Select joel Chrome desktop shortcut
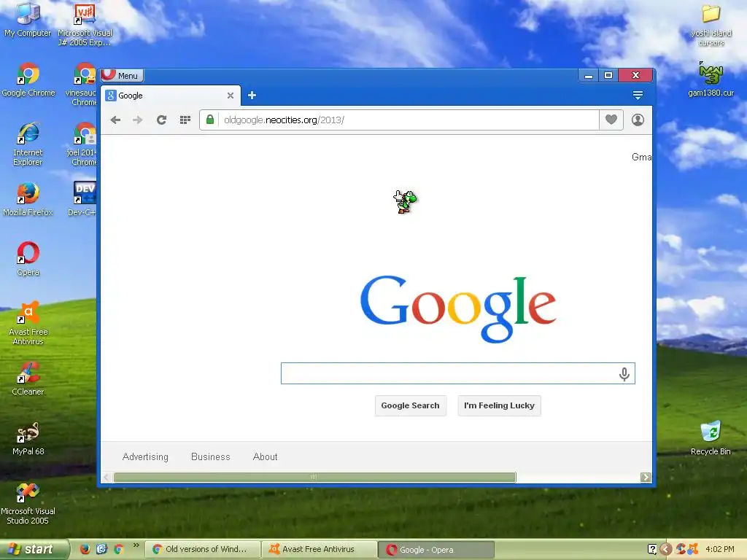This screenshot has width=747, height=560. 82,144
